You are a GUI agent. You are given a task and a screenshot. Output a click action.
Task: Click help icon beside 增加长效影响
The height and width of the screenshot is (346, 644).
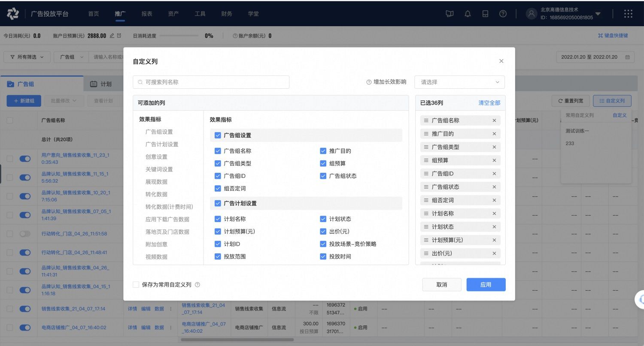coord(369,82)
